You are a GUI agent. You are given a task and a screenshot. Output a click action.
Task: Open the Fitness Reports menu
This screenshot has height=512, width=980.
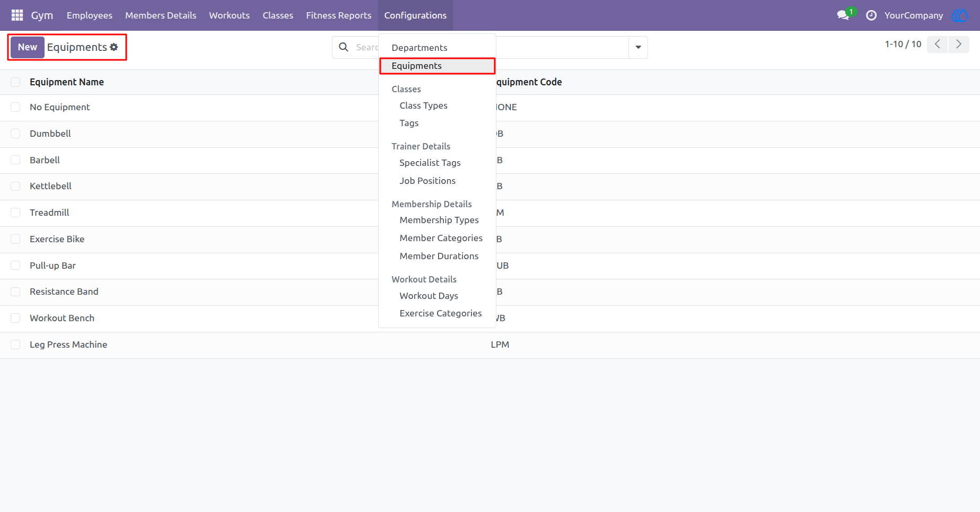(338, 15)
